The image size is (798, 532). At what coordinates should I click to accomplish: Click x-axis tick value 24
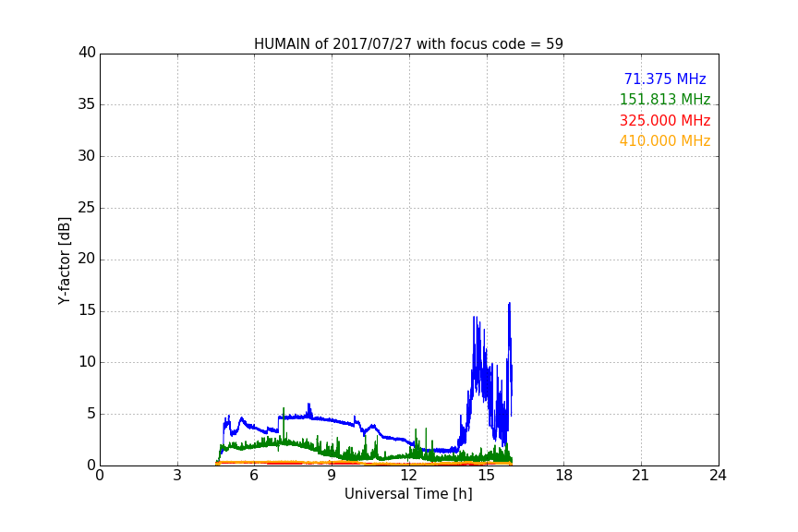point(718,476)
